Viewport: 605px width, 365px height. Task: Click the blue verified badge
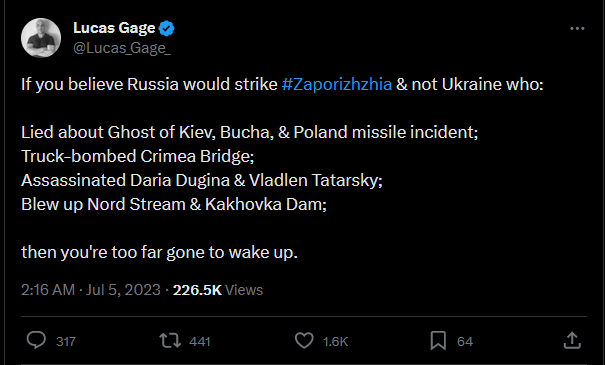(x=167, y=29)
